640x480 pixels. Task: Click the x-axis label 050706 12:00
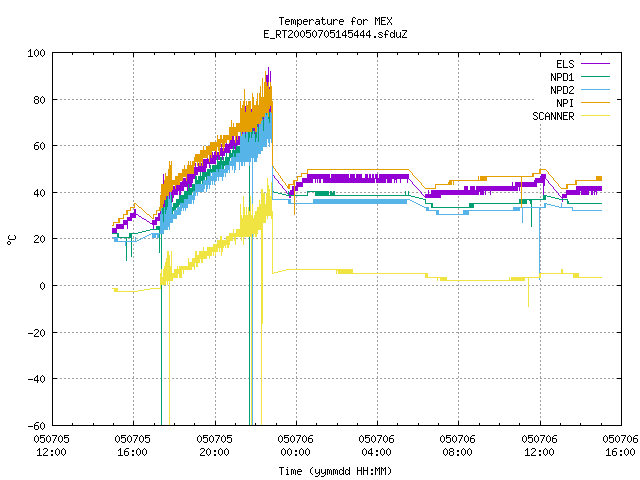tap(539, 445)
